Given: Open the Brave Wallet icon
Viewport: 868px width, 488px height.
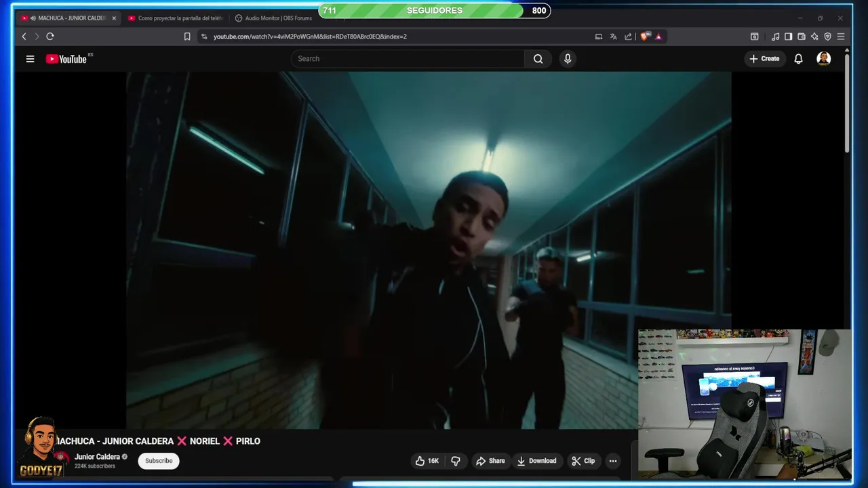Looking at the screenshot, I should pyautogui.click(x=802, y=37).
